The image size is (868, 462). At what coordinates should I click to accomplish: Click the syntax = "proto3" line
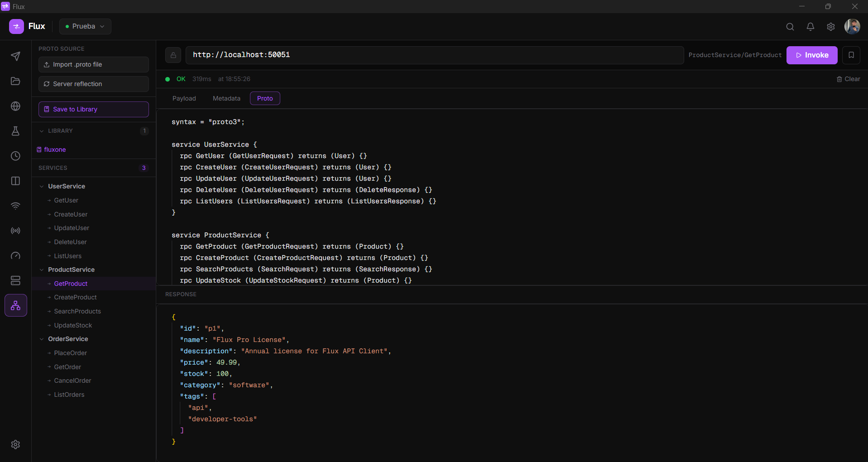pos(208,122)
